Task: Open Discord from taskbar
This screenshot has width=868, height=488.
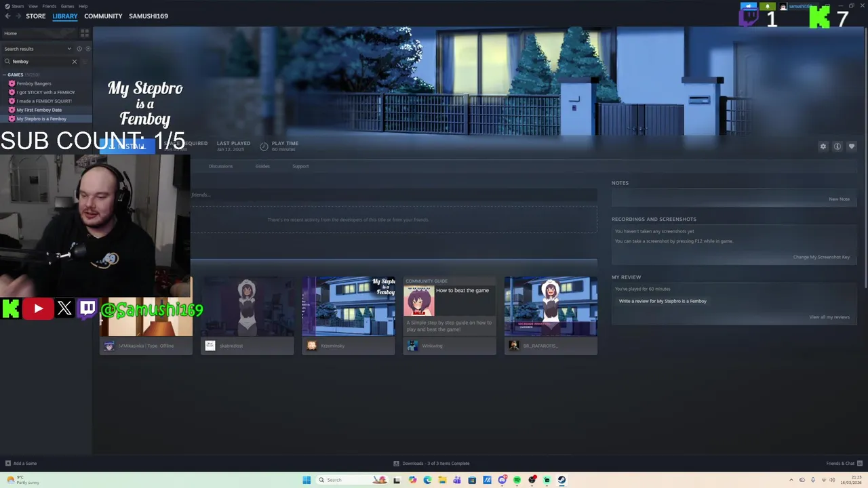Action: tap(502, 480)
